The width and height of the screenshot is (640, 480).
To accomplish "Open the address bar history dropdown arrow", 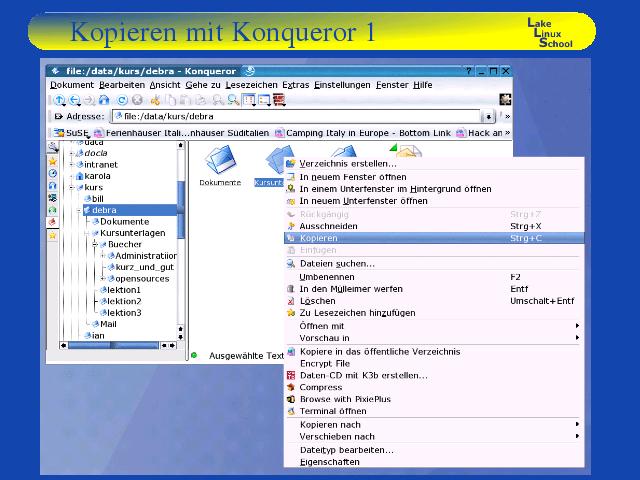I will 488,117.
